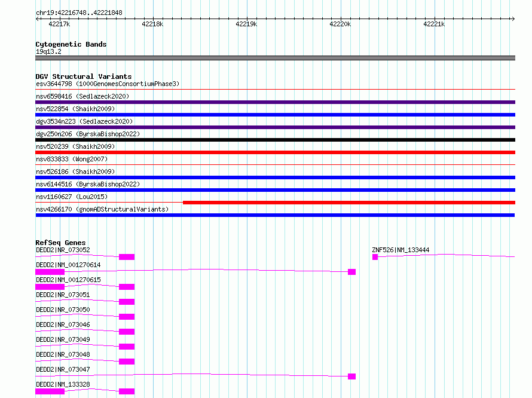Viewport: 532px width, 398px height.
Task: Select variant label nsv520239 (Shaikh2009)
Action: point(75,146)
